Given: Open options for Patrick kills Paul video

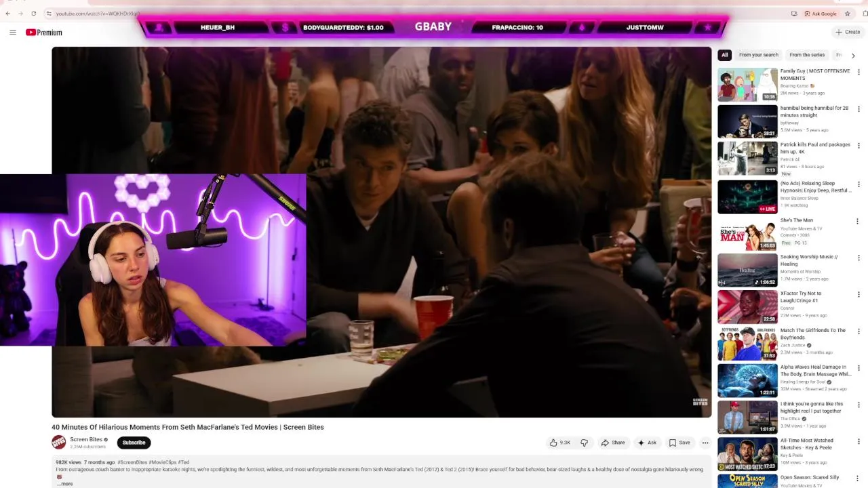Looking at the screenshot, I should point(859,145).
